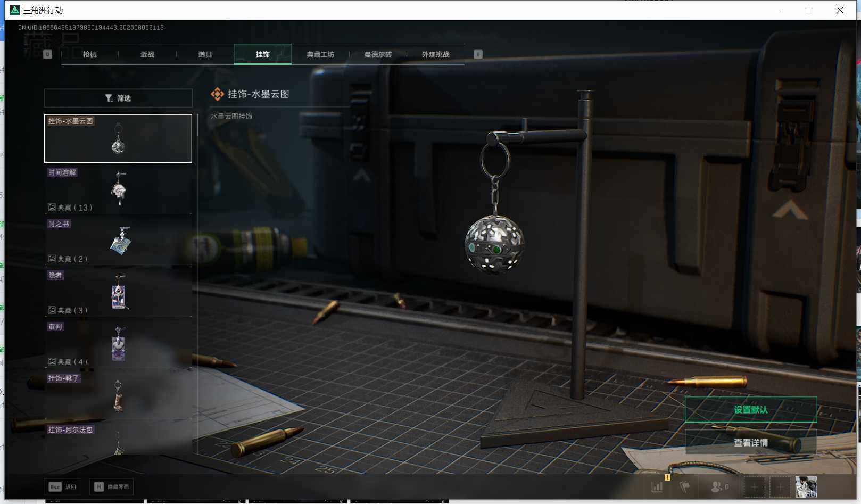This screenshot has width=861, height=504.
Task: Click the charm list scrollbar
Action: coord(197,126)
